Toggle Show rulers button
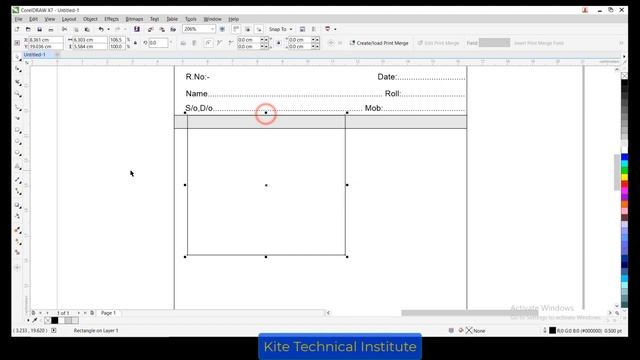 (x=236, y=29)
